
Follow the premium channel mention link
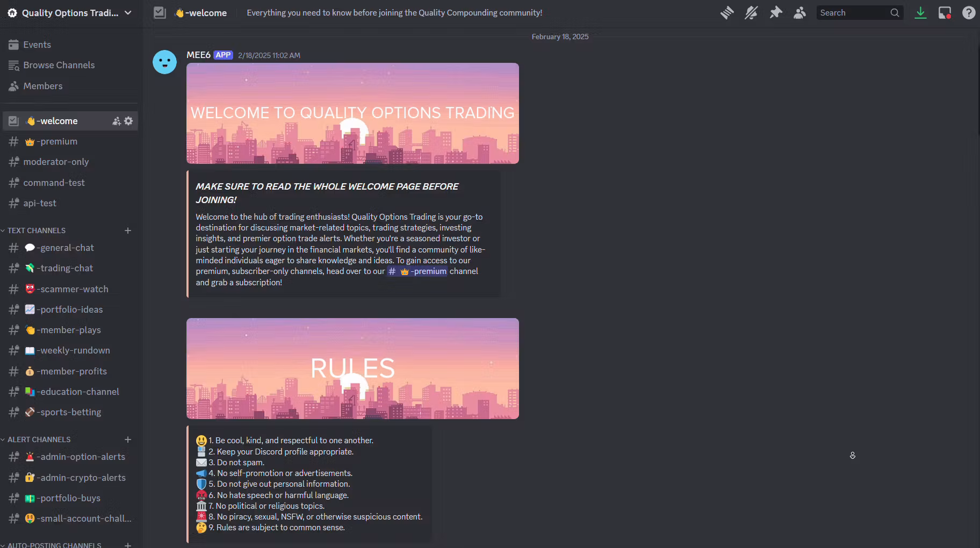point(417,271)
